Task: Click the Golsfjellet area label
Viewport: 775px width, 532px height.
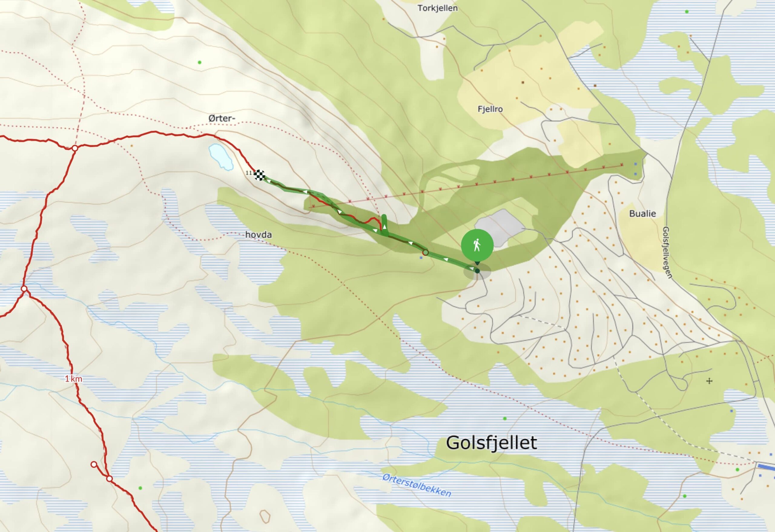Action: pos(492,443)
